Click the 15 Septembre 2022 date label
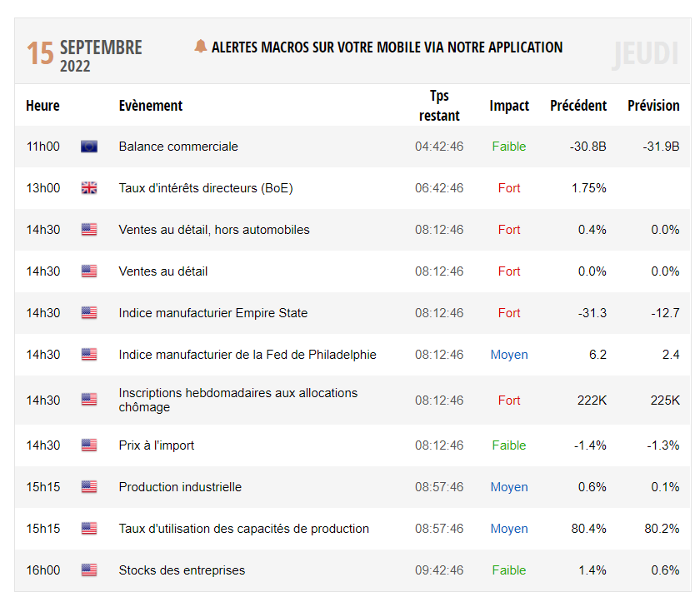 83,55
